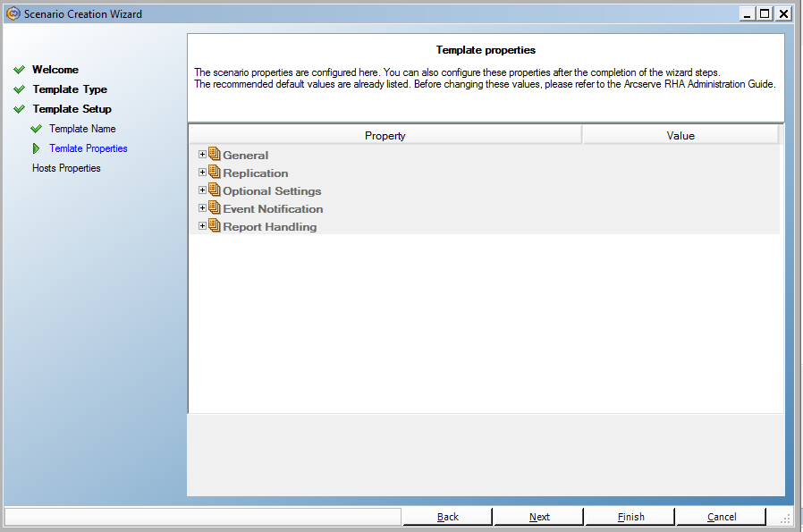
Task: Expand the General property group
Action: (x=202, y=154)
